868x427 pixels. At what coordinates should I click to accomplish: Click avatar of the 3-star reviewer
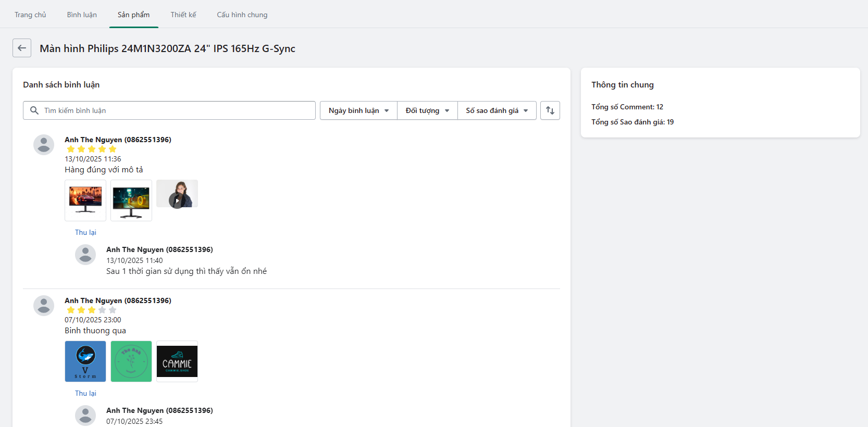click(x=44, y=306)
